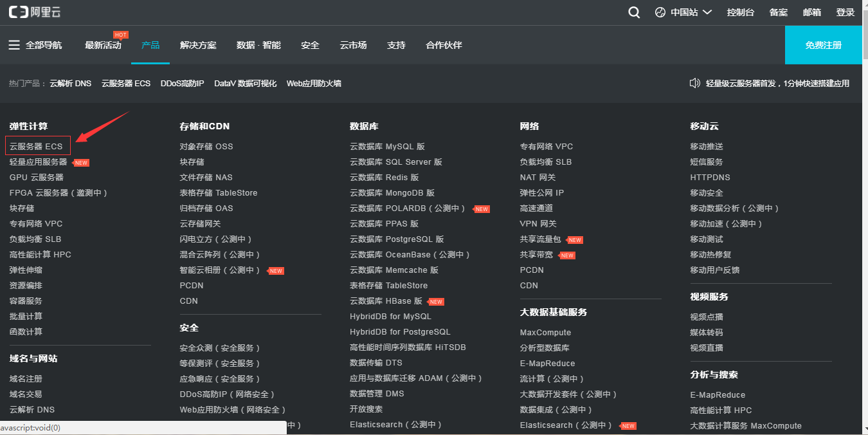
Task: Open 视频点播 under 视频服务
Action: [x=707, y=317]
